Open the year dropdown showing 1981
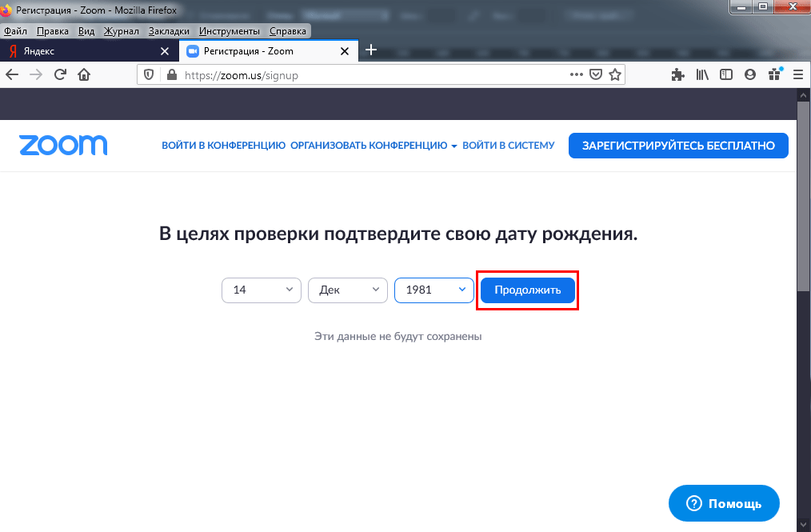 click(x=433, y=290)
